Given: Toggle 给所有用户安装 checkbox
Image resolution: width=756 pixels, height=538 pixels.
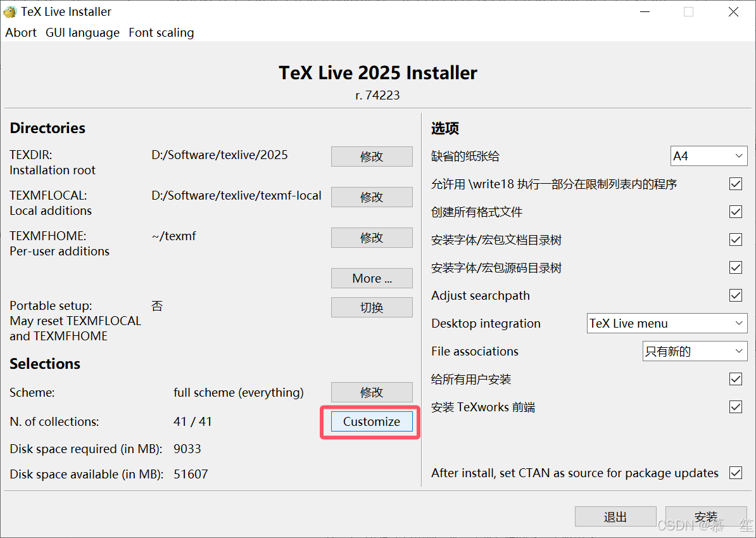Looking at the screenshot, I should pos(735,379).
